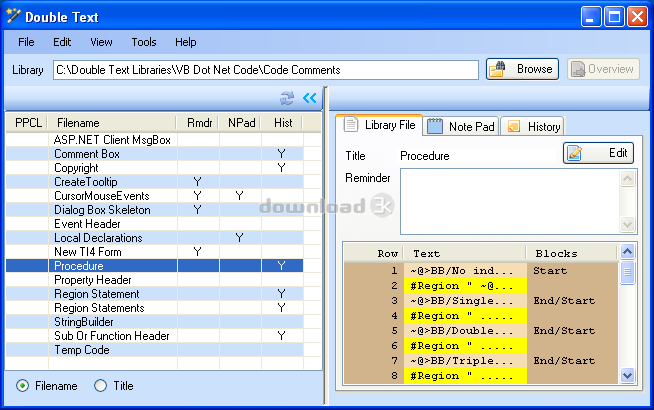Click the Y Rmdr cell for CreateTooltip
654x410 pixels.
click(198, 182)
